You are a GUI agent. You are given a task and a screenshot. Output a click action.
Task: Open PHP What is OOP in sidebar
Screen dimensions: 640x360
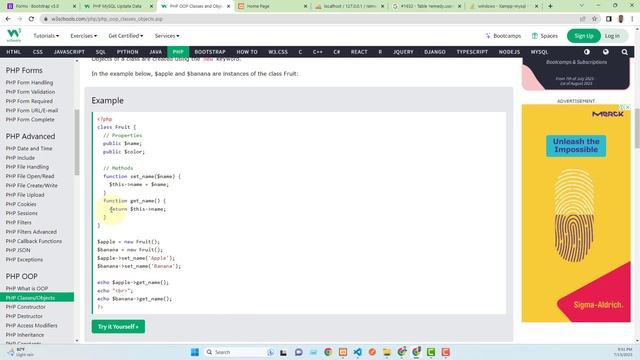tap(27, 288)
